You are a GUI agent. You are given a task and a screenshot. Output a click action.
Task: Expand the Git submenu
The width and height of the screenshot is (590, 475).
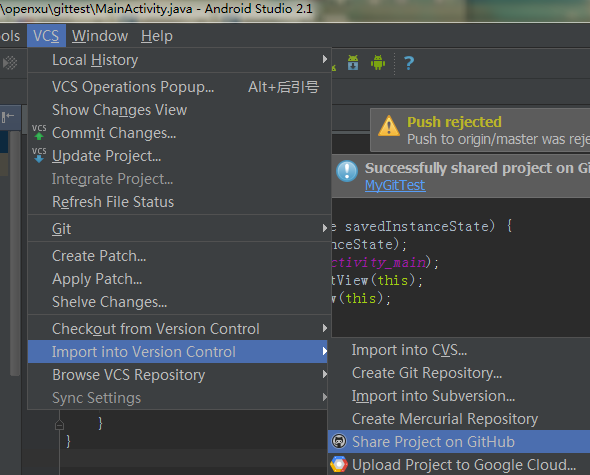pyautogui.click(x=179, y=228)
